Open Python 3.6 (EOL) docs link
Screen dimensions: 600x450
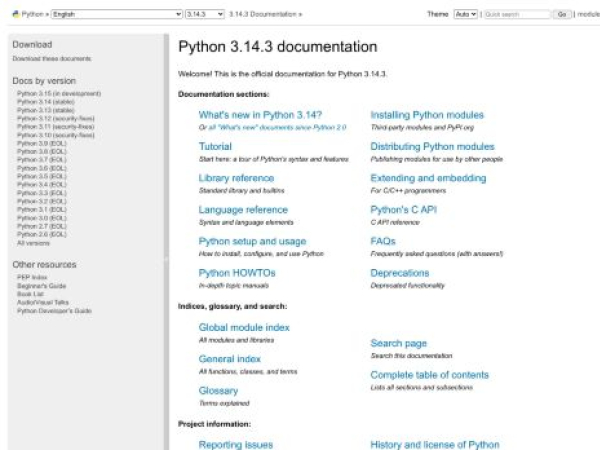click(x=42, y=168)
